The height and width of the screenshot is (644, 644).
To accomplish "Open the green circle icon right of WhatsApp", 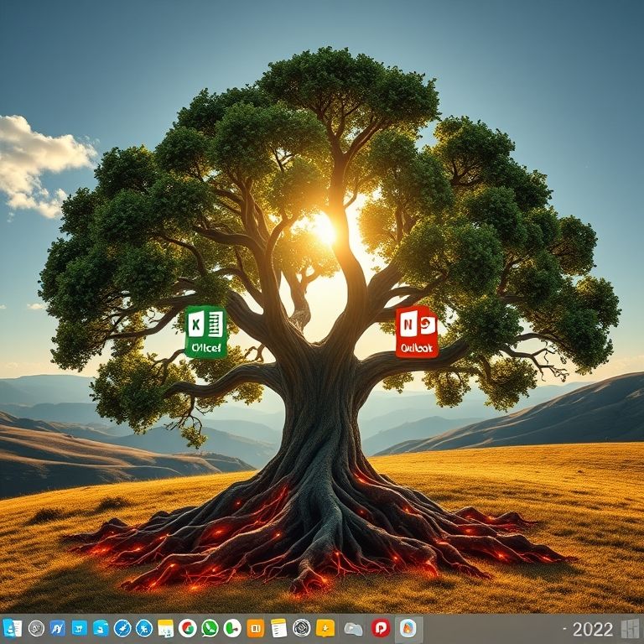I will [x=232, y=628].
